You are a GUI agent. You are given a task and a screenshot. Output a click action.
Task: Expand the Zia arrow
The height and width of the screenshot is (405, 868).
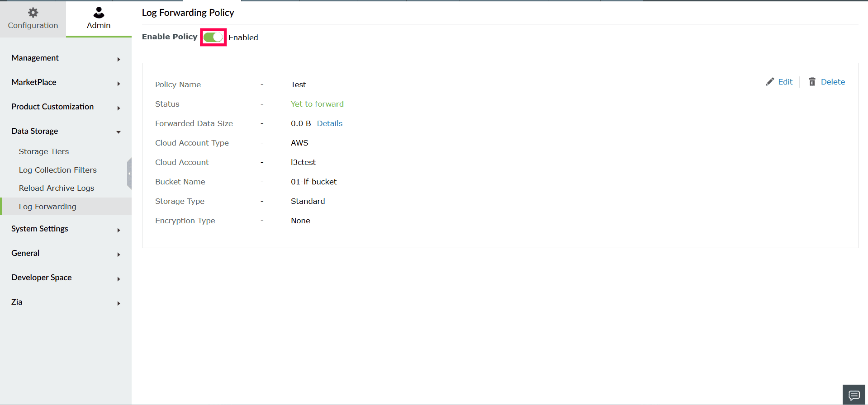(x=119, y=303)
